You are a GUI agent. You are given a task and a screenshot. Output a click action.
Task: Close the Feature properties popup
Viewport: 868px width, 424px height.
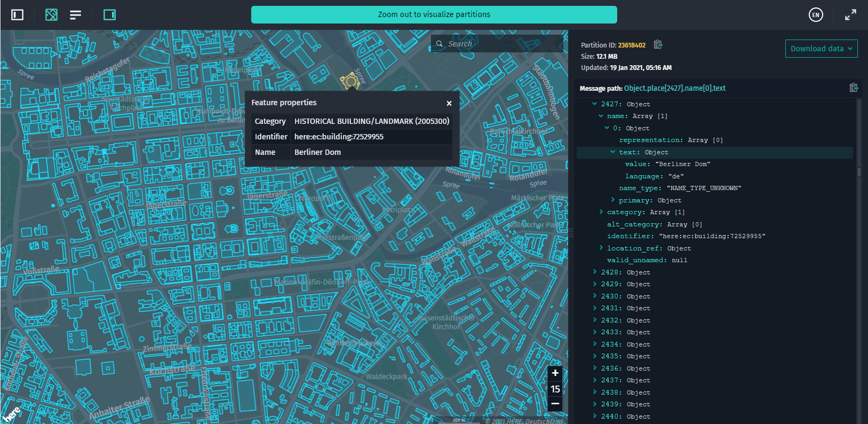[449, 103]
